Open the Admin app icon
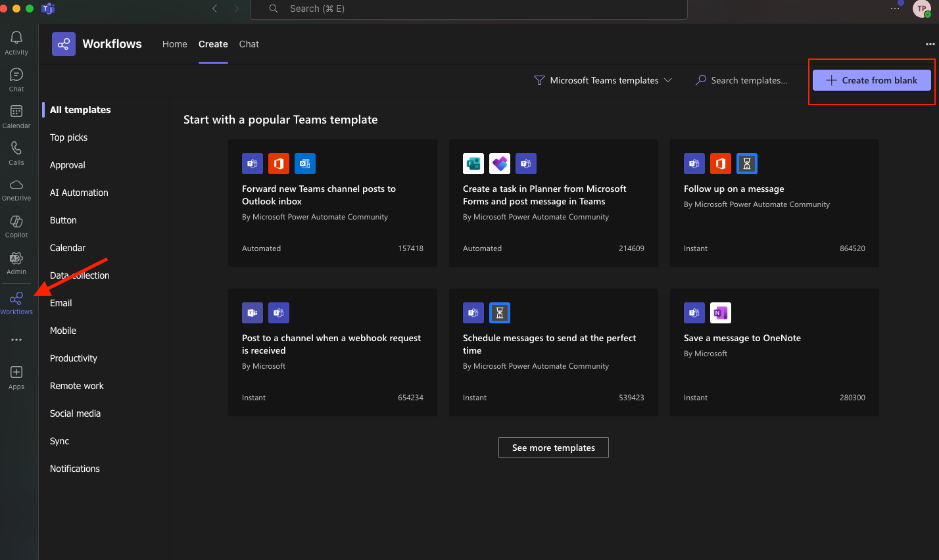The height and width of the screenshot is (560, 939). point(16,262)
